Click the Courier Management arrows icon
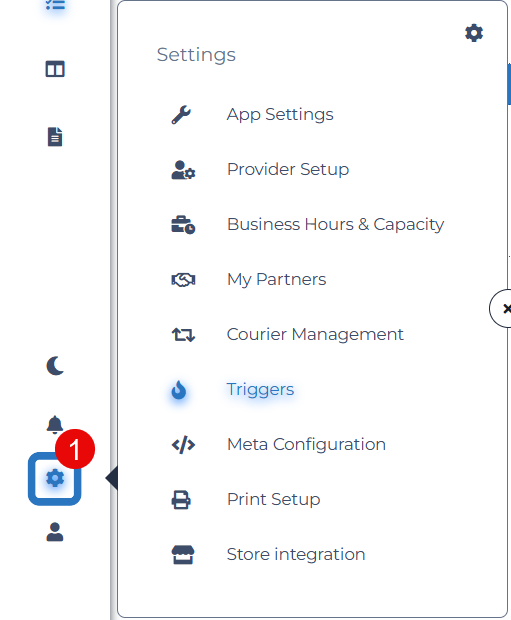The image size is (511, 620). [183, 335]
